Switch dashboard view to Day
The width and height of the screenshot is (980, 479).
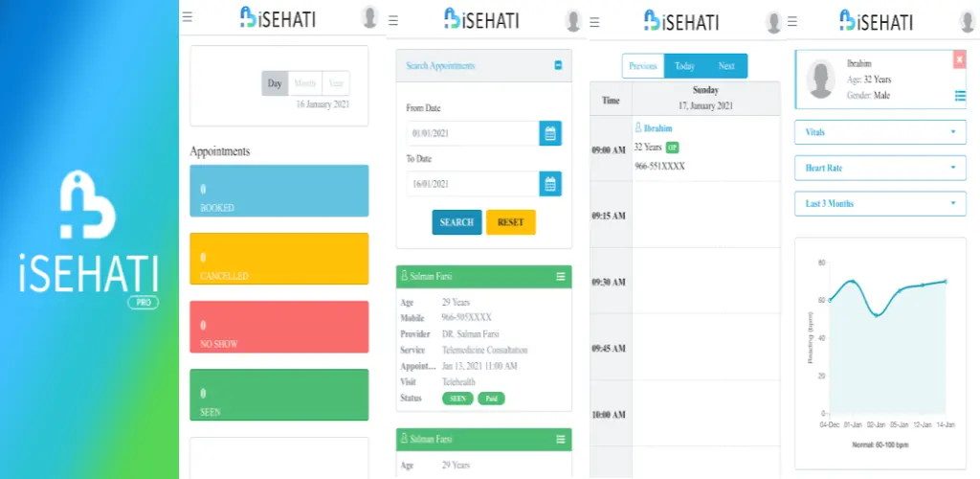(x=275, y=83)
